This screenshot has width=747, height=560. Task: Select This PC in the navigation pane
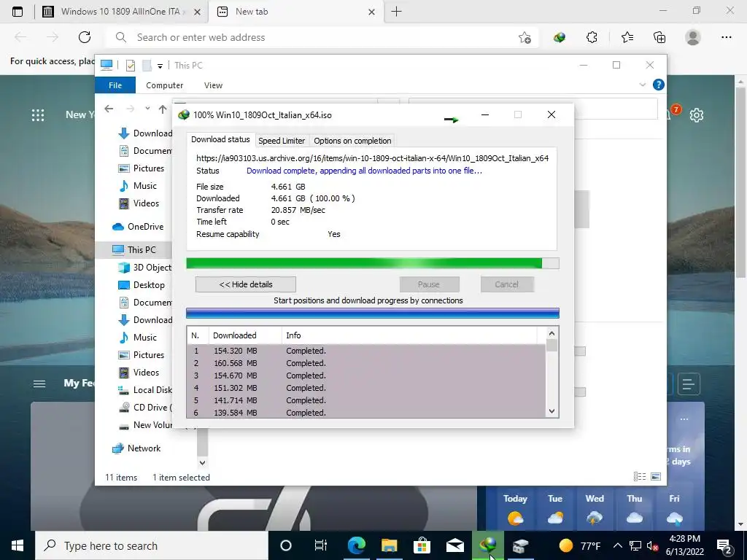pyautogui.click(x=134, y=249)
